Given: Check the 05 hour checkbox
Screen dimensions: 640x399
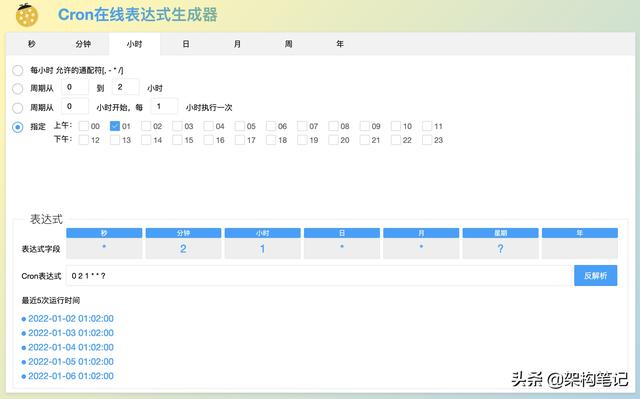Looking at the screenshot, I should coord(240,126).
